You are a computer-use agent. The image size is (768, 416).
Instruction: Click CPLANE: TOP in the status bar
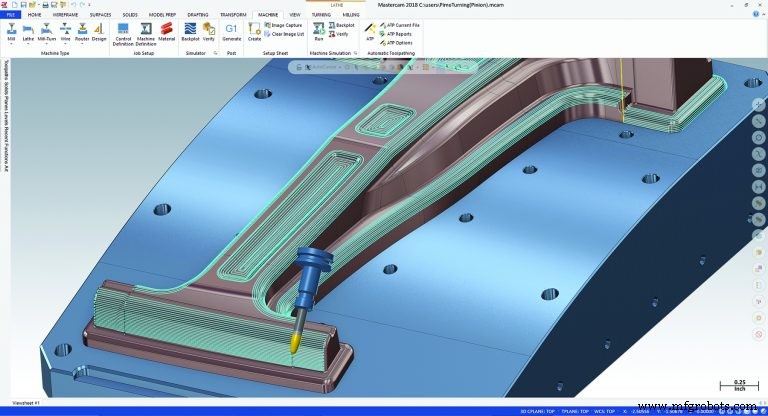point(542,412)
